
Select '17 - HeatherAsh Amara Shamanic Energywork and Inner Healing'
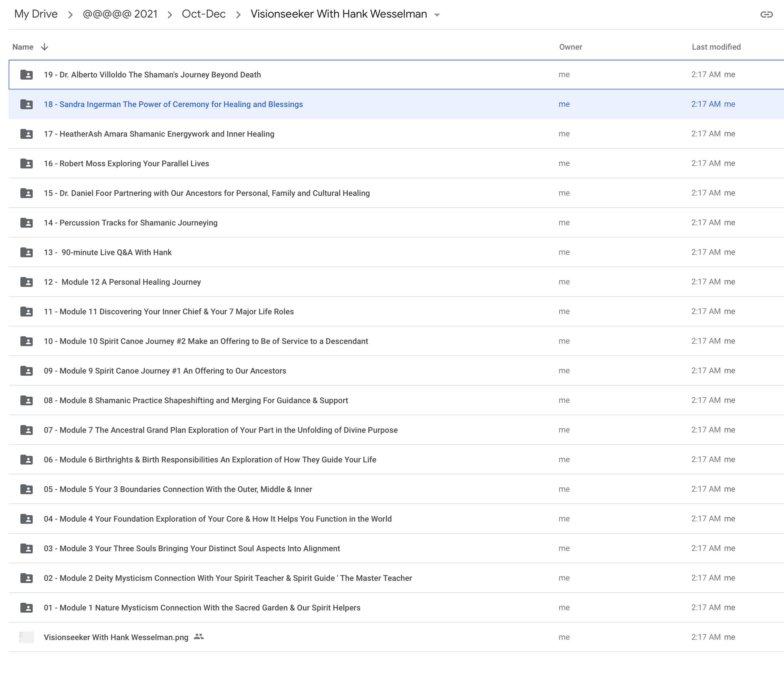pyautogui.click(x=159, y=134)
